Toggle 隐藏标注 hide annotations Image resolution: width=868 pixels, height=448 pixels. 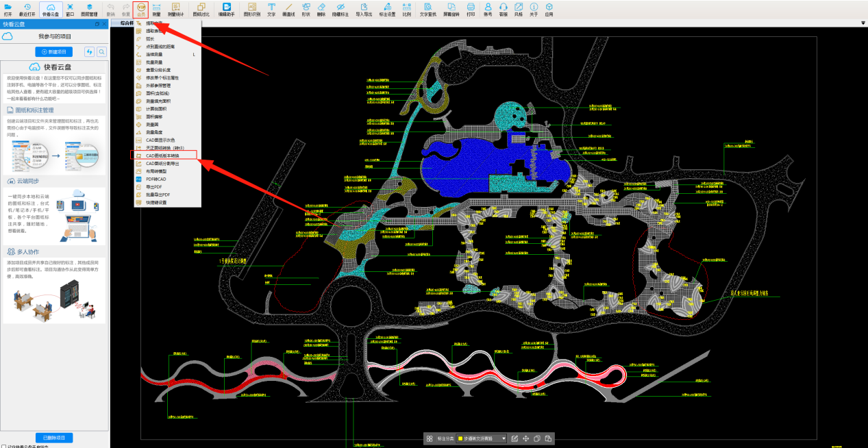(340, 9)
